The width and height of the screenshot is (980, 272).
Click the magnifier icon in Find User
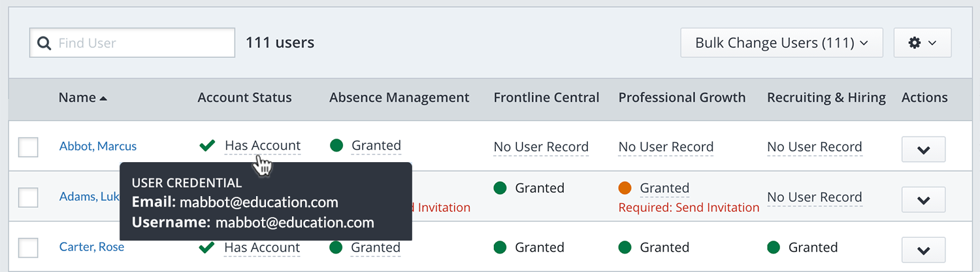pos(44,43)
